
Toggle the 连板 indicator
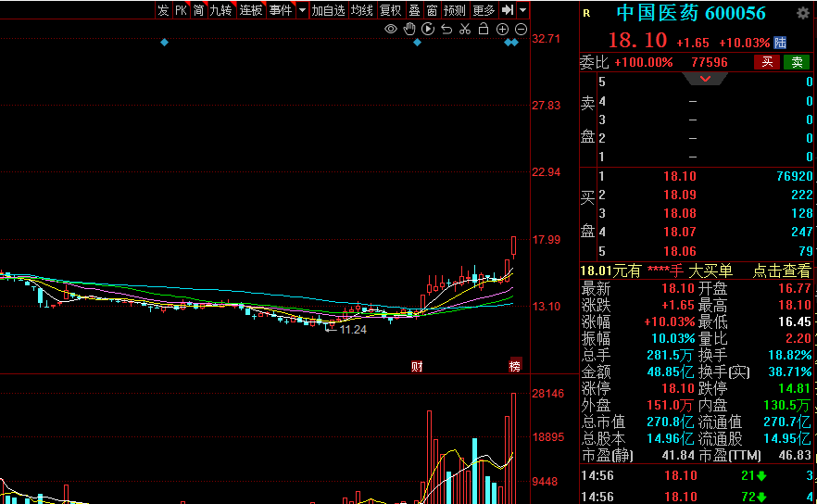[251, 10]
